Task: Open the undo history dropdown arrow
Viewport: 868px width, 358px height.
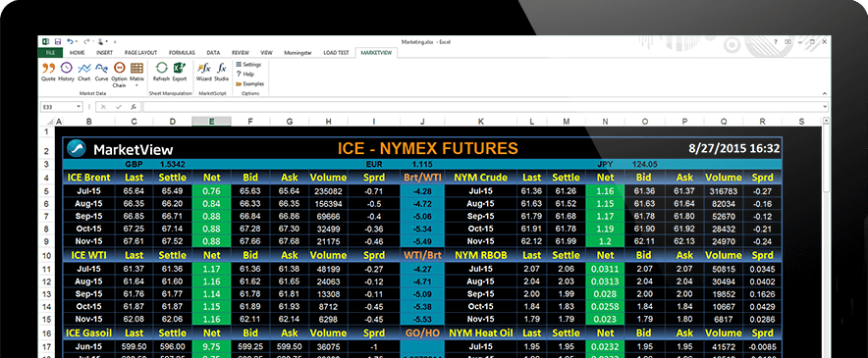Action: point(77,41)
